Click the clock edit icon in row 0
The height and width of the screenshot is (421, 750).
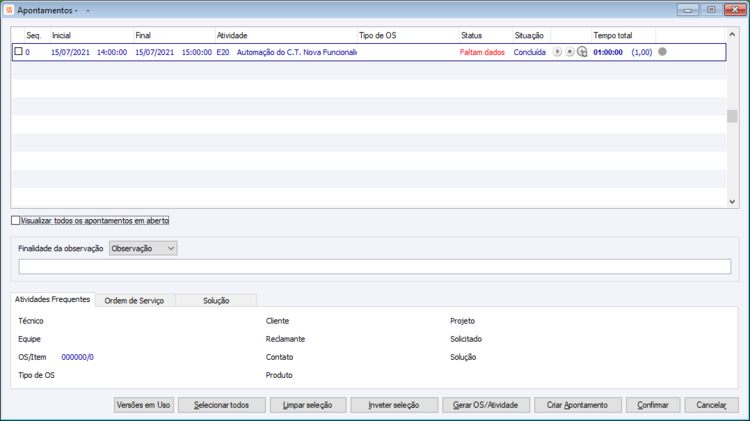(582, 52)
